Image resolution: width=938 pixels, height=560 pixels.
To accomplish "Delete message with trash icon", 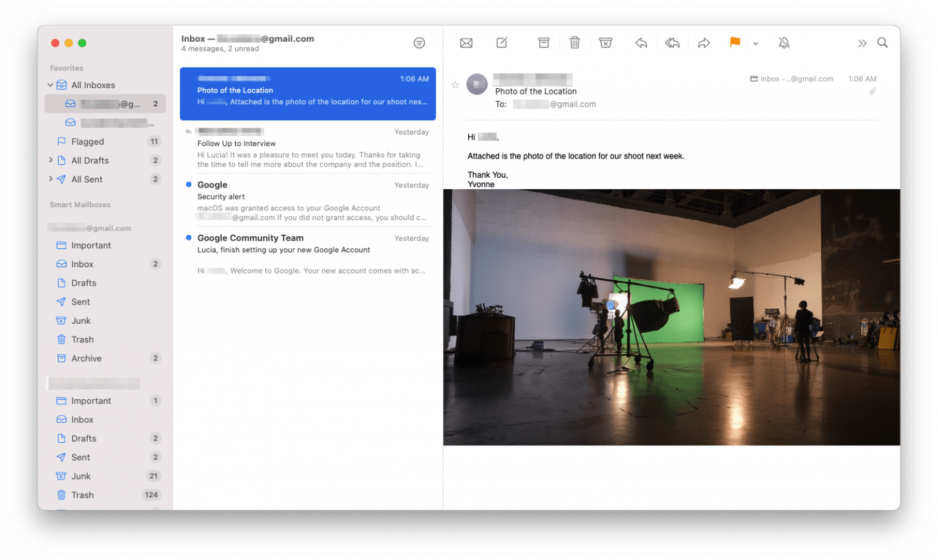I will tap(575, 42).
